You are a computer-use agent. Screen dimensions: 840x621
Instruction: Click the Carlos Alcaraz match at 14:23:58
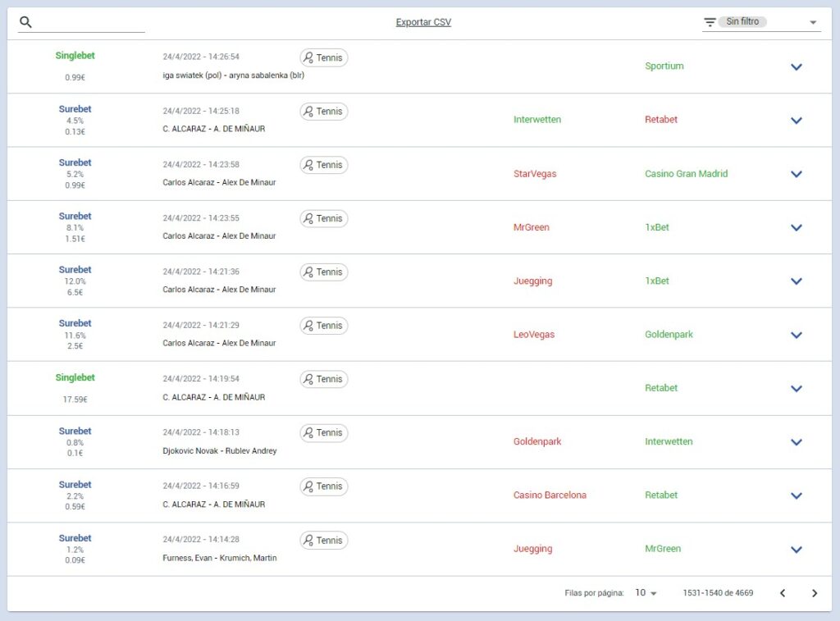(x=219, y=183)
